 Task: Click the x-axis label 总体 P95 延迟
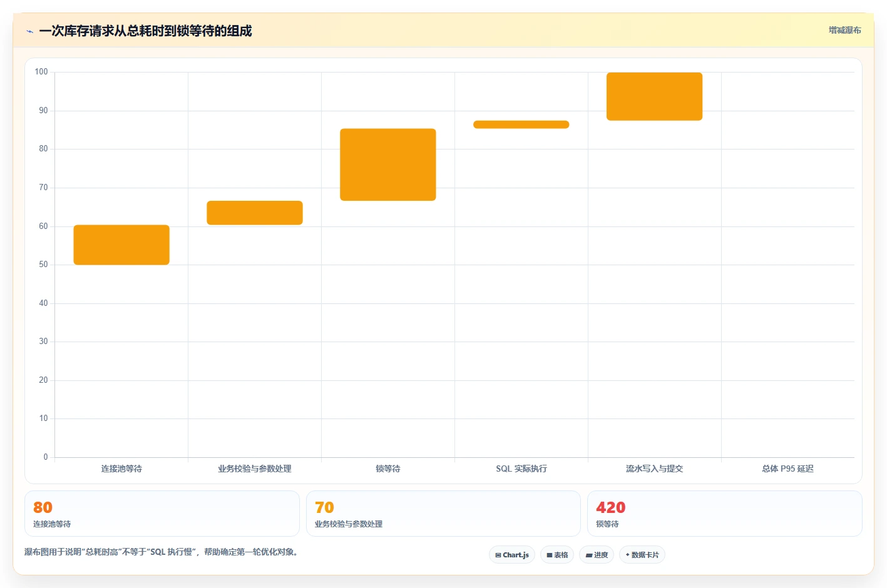[788, 469]
